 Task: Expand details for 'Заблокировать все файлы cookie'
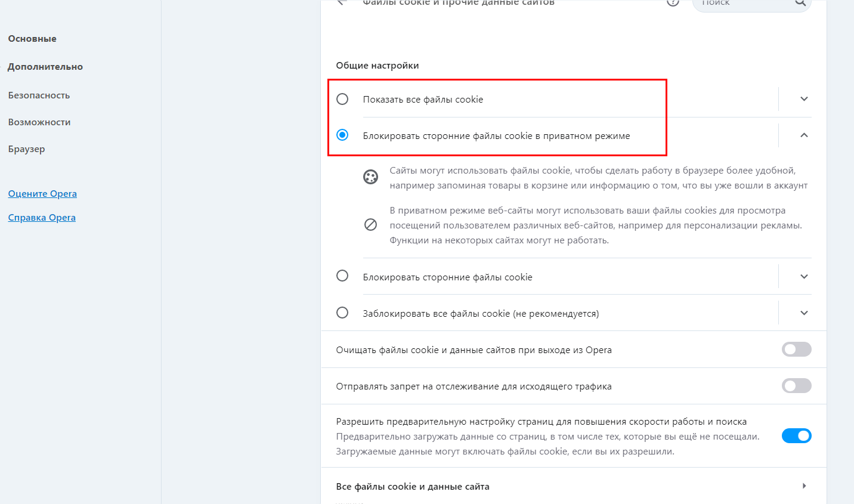pos(804,313)
